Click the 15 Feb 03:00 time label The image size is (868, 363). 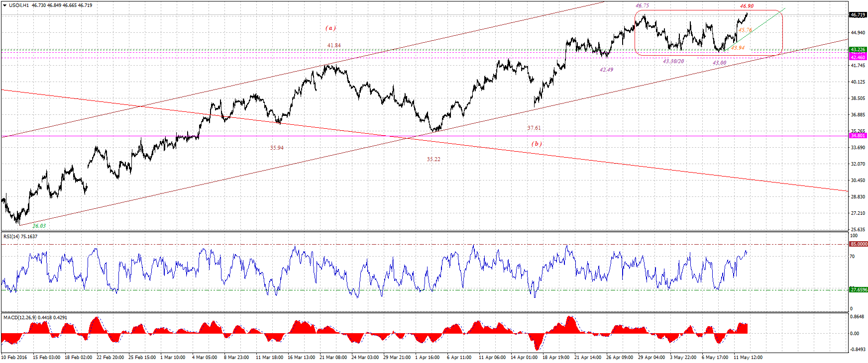click(x=46, y=358)
